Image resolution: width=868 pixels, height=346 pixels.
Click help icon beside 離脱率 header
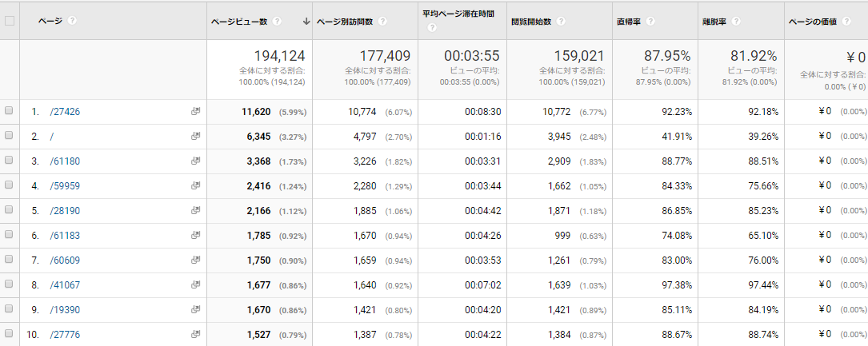pos(735,21)
